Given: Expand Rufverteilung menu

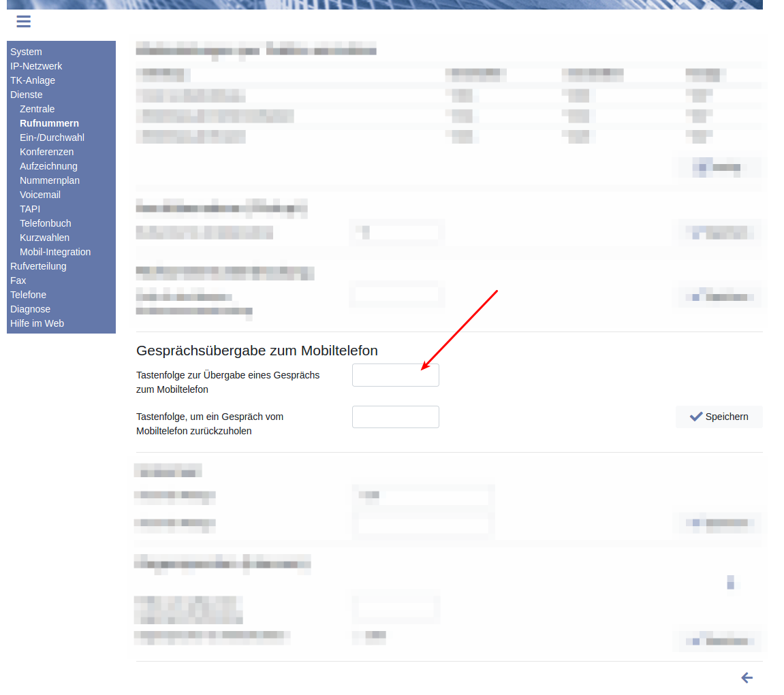Looking at the screenshot, I should (x=38, y=266).
